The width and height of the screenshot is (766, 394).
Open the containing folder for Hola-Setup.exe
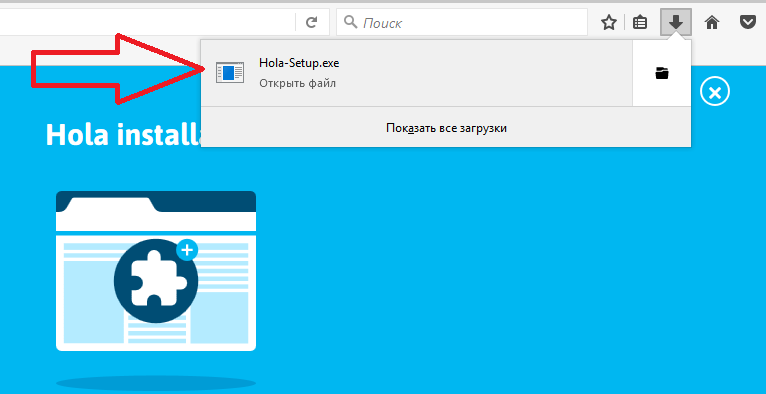click(662, 73)
